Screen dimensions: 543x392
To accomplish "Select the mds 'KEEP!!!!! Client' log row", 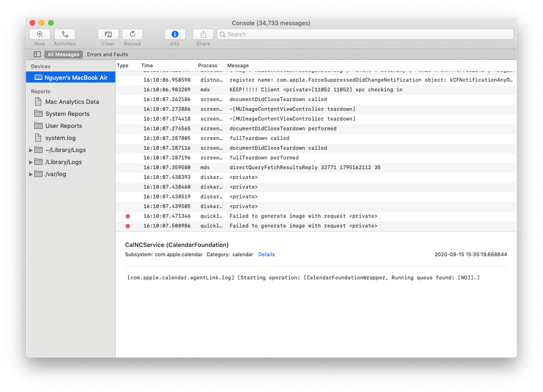I will click(x=316, y=90).
